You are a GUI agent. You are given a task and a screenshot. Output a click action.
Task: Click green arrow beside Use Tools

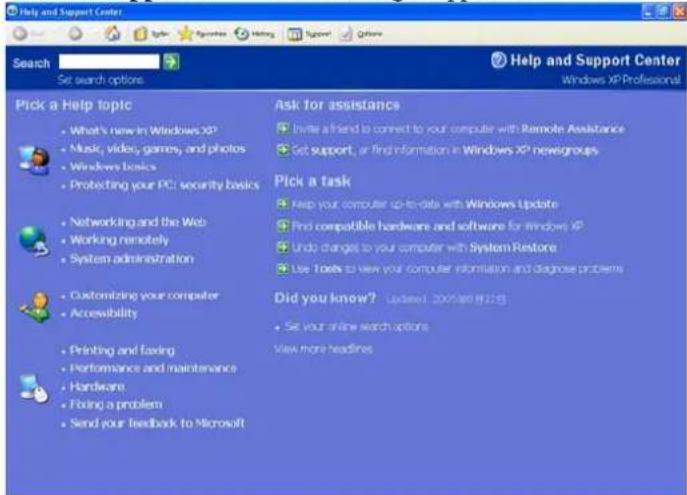(283, 268)
